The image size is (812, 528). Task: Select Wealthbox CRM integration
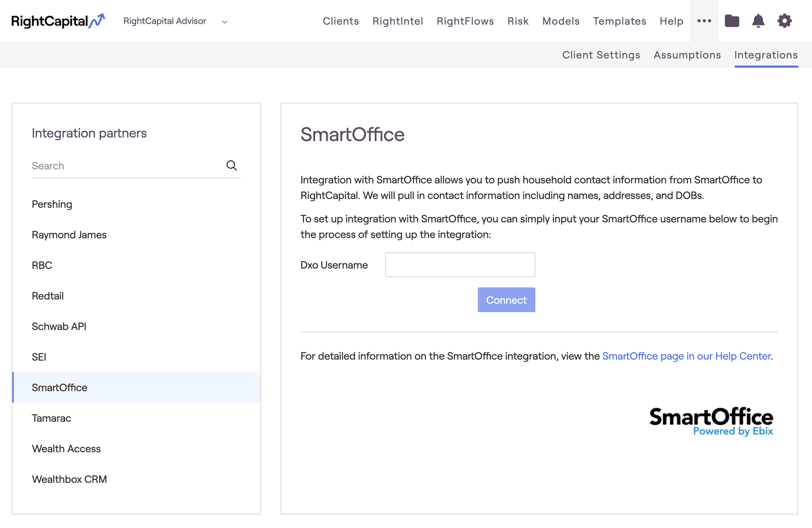136,479
